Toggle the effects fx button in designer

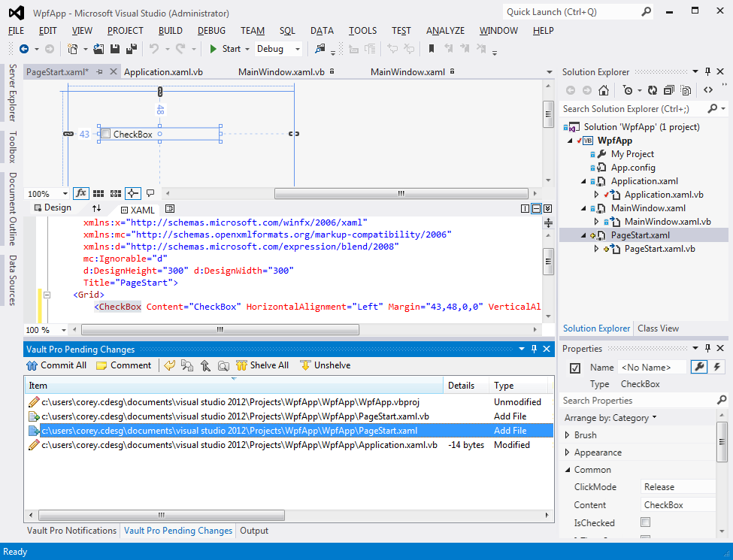[80, 194]
